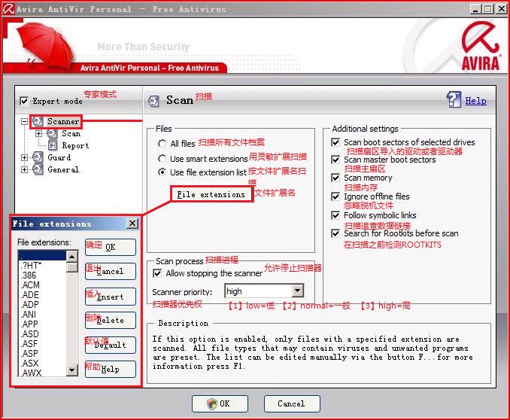Viewport: 510px width, 420px height.
Task: Click Delete in File extensions dialog
Action: click(111, 321)
